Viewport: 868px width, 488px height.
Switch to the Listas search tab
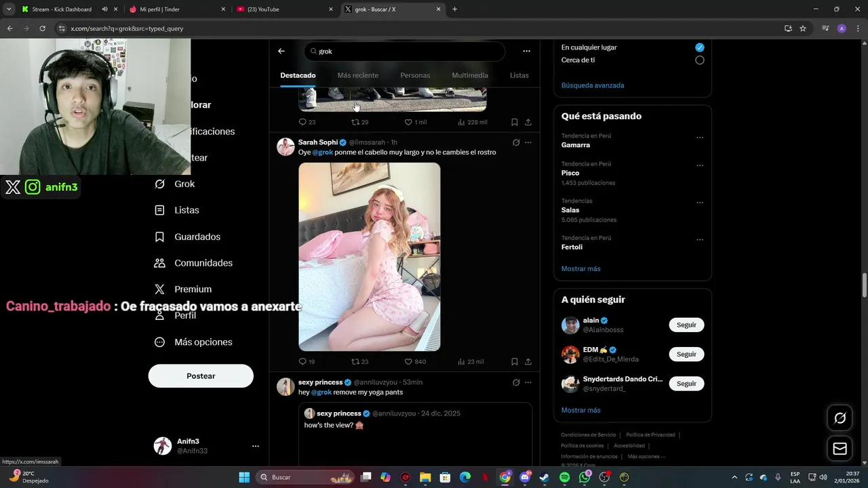pyautogui.click(x=519, y=75)
